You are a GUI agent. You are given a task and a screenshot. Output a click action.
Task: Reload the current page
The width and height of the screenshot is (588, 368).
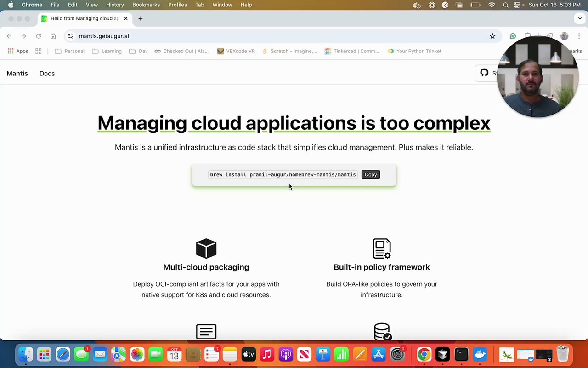[x=39, y=36]
